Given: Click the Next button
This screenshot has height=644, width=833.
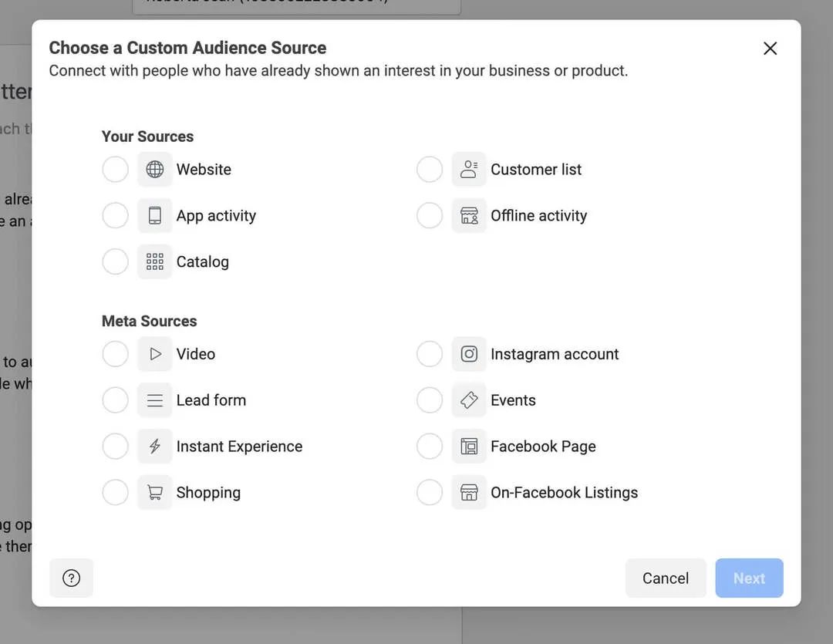Looking at the screenshot, I should [x=749, y=578].
